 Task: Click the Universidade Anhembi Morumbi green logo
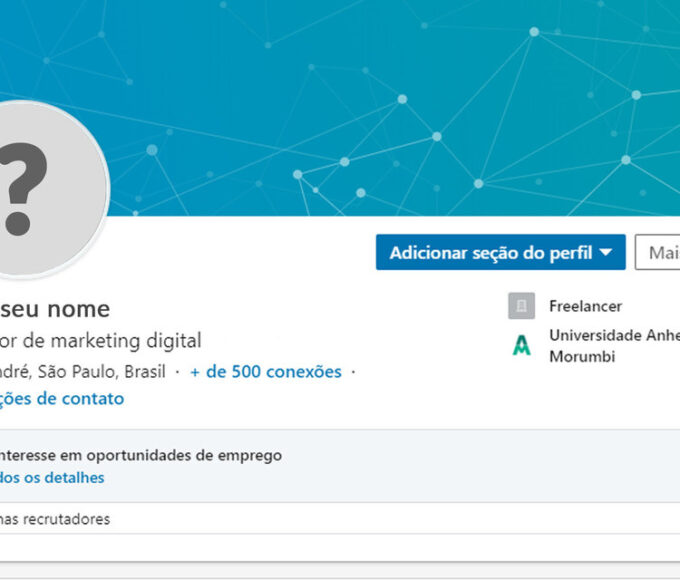[x=521, y=346]
